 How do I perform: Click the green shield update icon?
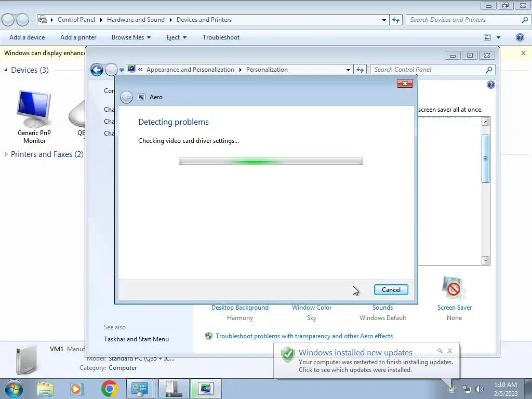coord(288,354)
